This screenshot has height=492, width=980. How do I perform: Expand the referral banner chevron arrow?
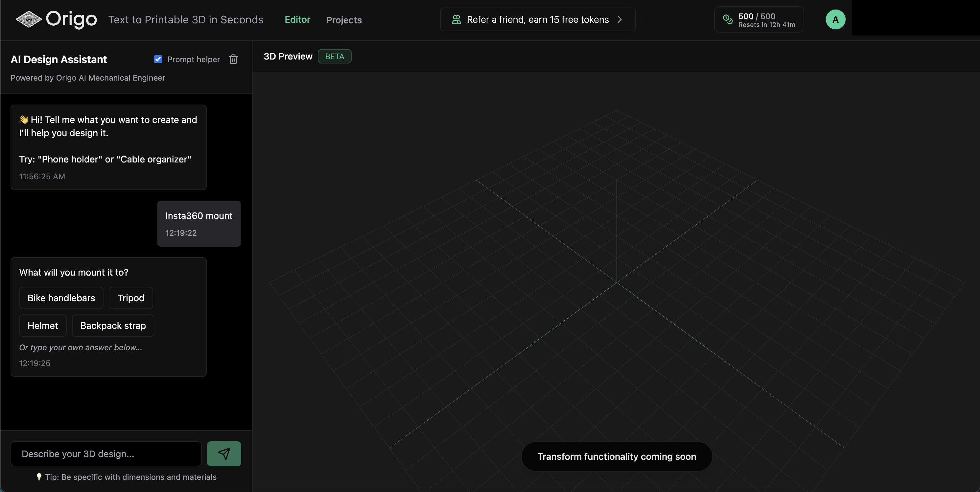620,20
